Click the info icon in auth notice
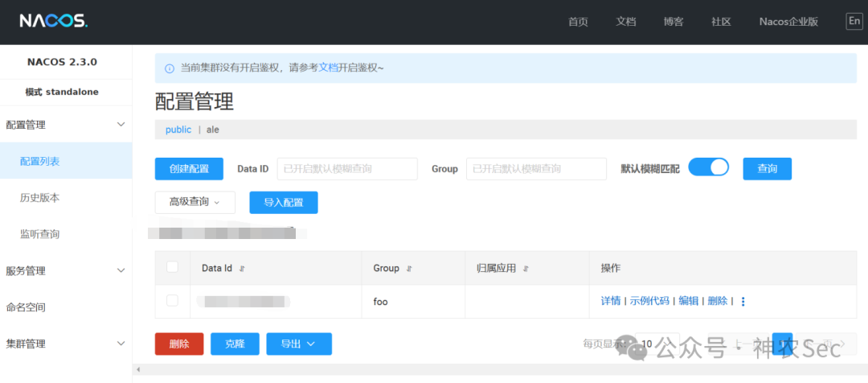Image resolution: width=868 pixels, height=383 pixels. click(x=170, y=68)
